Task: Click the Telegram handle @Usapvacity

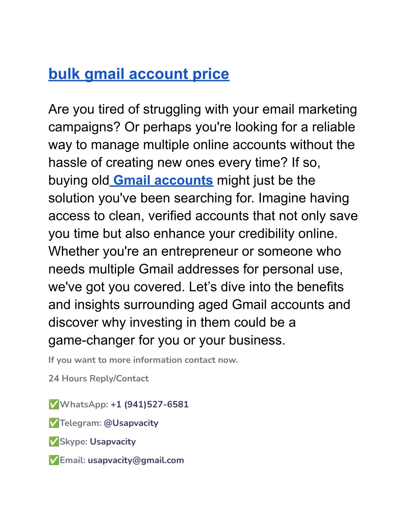Action: click(x=131, y=423)
